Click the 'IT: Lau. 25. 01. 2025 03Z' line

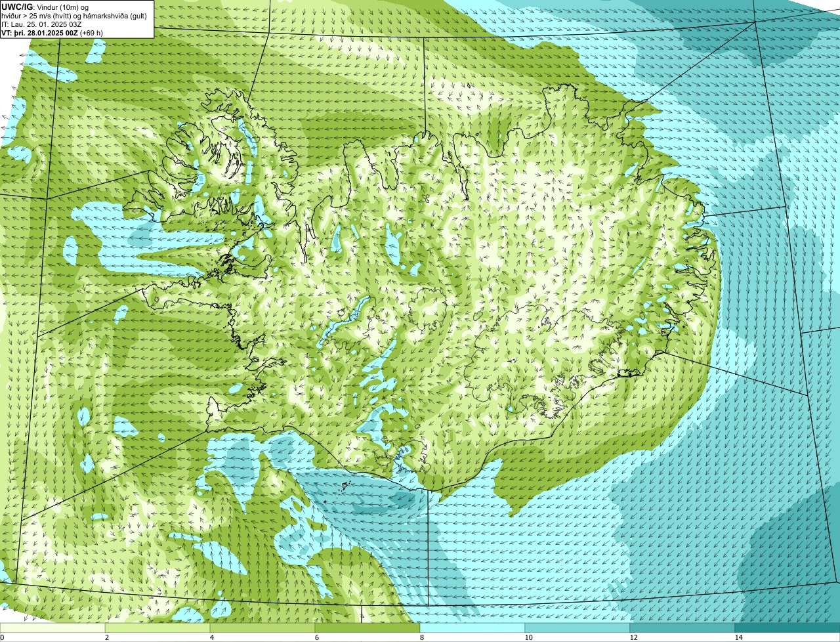click(x=42, y=24)
